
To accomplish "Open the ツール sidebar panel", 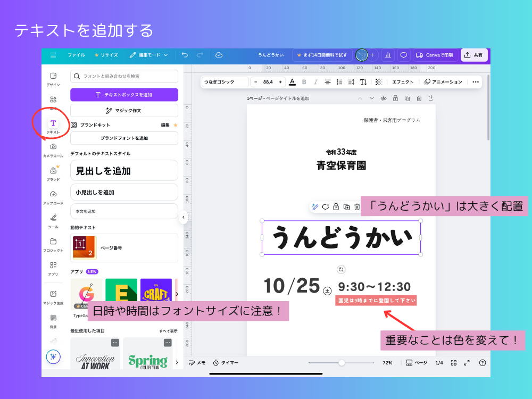I will [x=53, y=221].
